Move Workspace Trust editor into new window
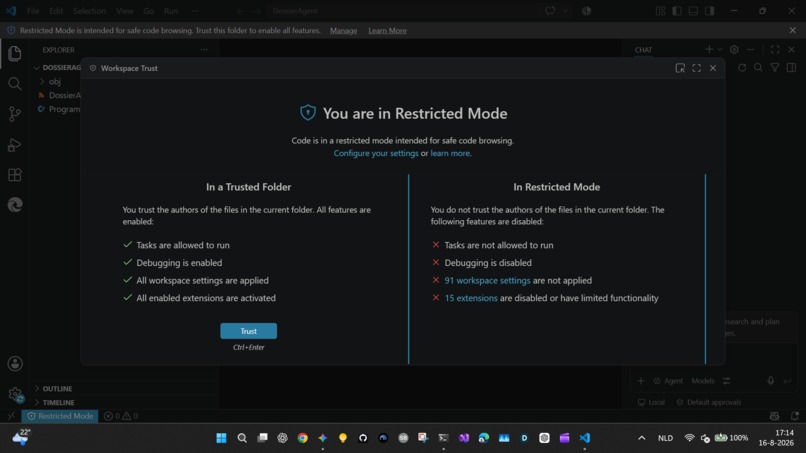This screenshot has height=453, width=806. (x=680, y=68)
